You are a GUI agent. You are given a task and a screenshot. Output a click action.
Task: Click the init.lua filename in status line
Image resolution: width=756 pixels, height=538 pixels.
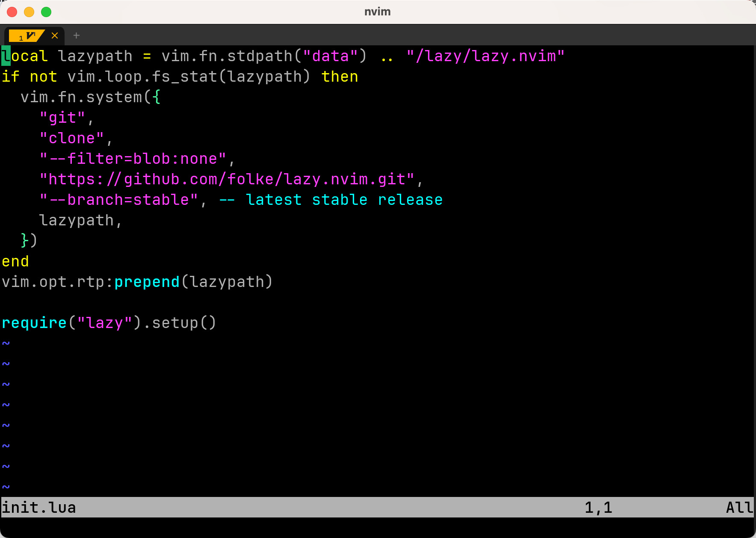39,507
